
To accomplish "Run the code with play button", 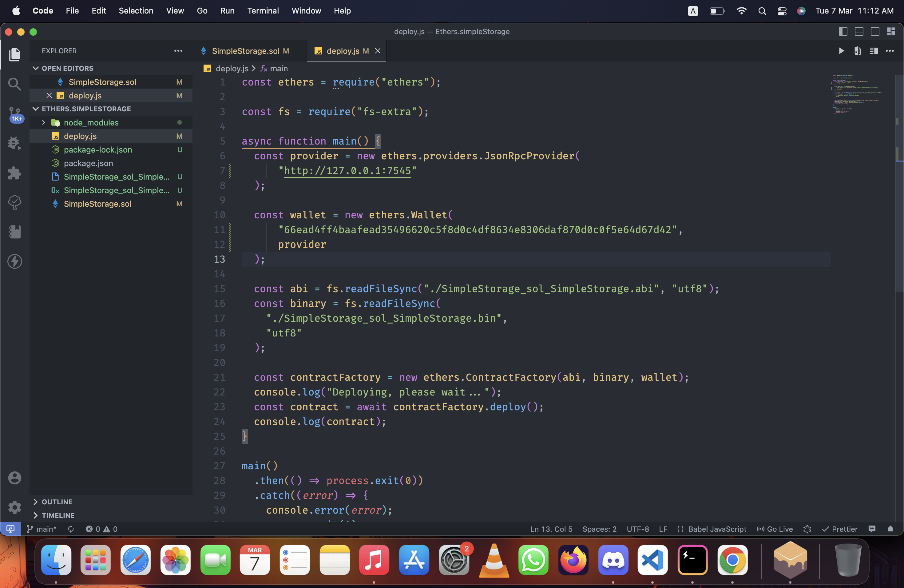I will [x=841, y=51].
